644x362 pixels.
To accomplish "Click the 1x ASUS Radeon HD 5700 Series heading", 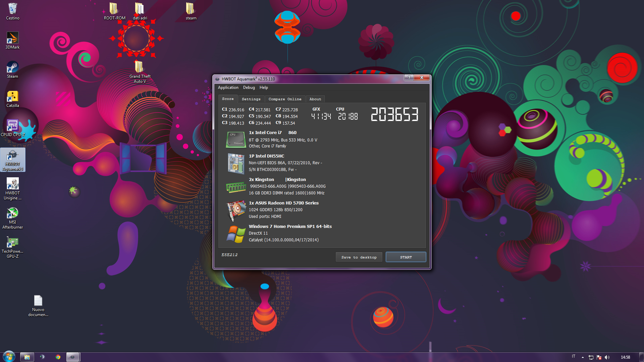I will (283, 203).
